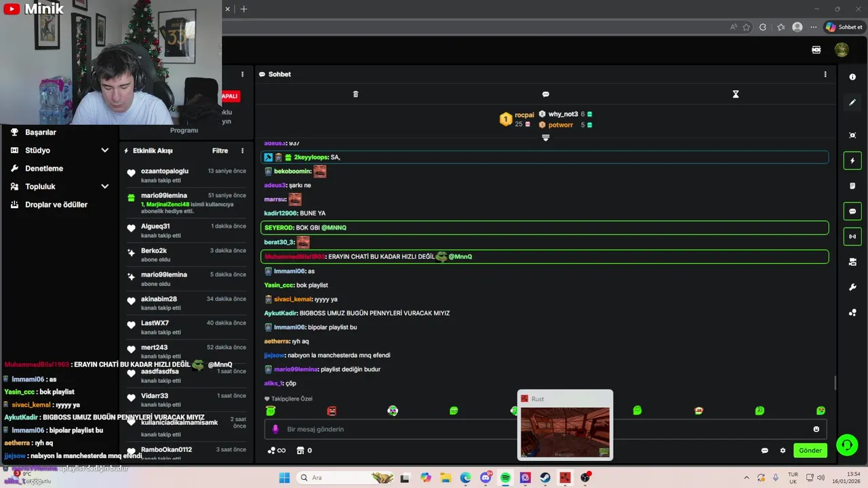
Task: Open the emoji picker in message box
Action: click(816, 429)
